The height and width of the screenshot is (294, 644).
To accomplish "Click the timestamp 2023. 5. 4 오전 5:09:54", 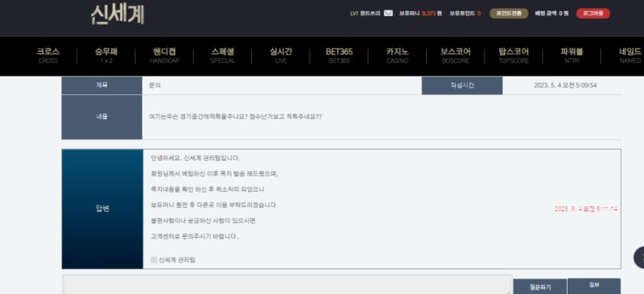I will (x=565, y=85).
